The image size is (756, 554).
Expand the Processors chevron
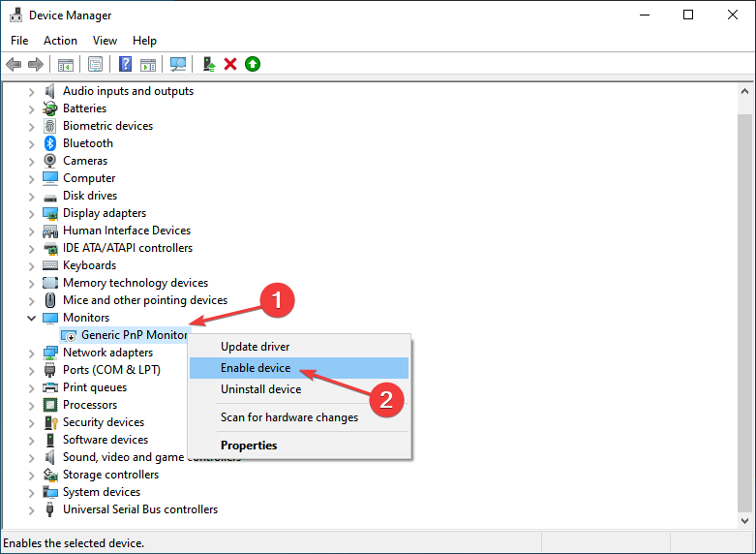coord(31,406)
